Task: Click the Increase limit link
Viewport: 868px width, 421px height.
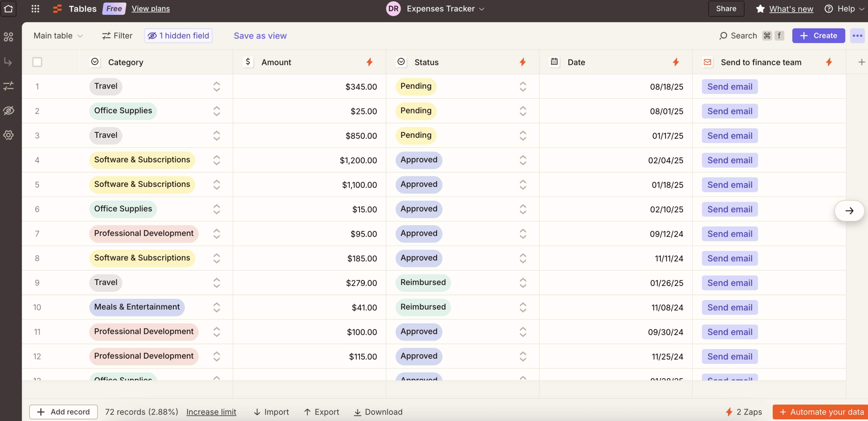Action: click(x=211, y=412)
